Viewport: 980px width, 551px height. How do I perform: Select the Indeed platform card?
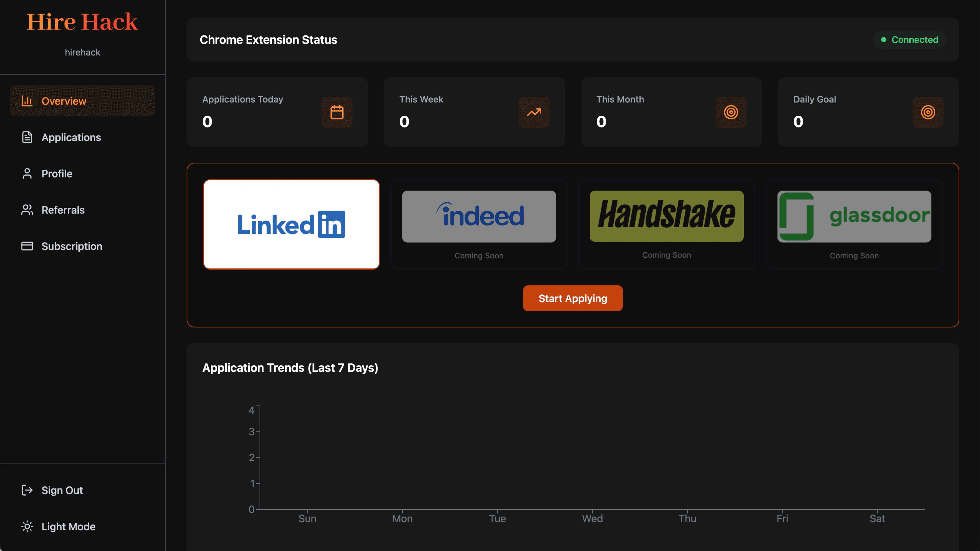pyautogui.click(x=479, y=224)
